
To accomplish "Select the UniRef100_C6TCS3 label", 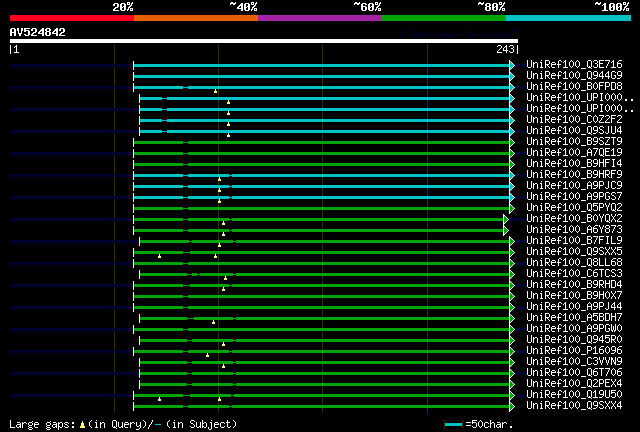I will pos(574,274).
